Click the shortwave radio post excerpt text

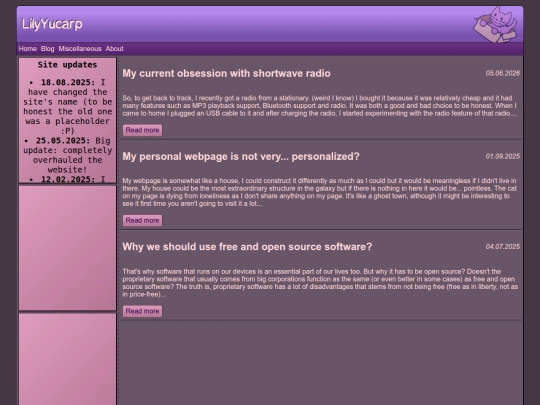click(x=320, y=106)
